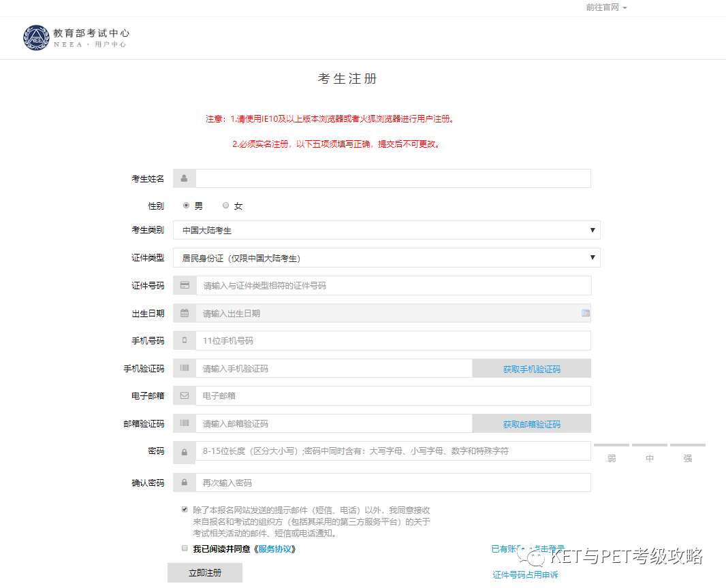Focus the 证件号码 input field
This screenshot has height=588, width=726.
tap(394, 285)
